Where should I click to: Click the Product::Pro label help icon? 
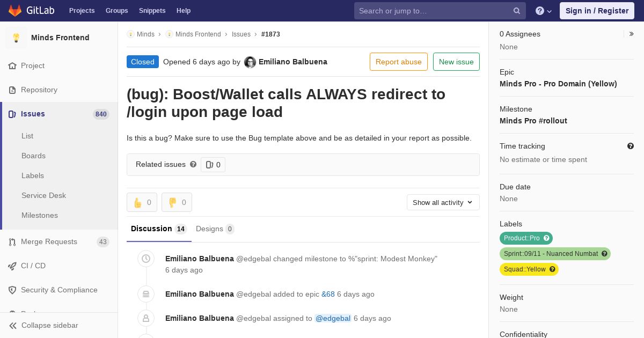(546, 238)
